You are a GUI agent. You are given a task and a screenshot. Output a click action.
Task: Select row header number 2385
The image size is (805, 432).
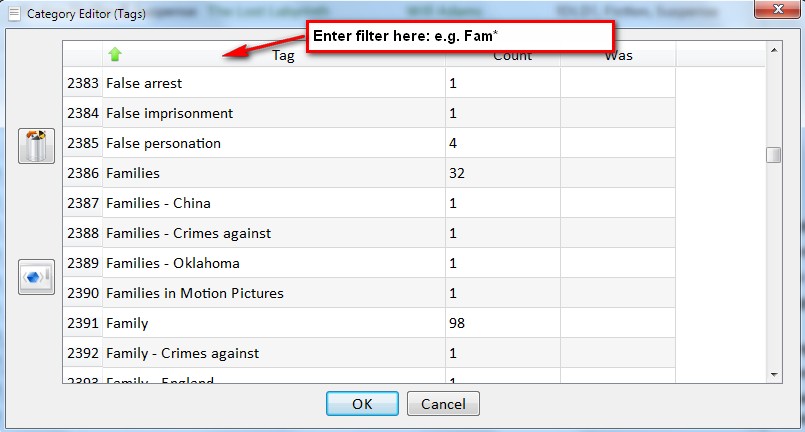[x=83, y=143]
